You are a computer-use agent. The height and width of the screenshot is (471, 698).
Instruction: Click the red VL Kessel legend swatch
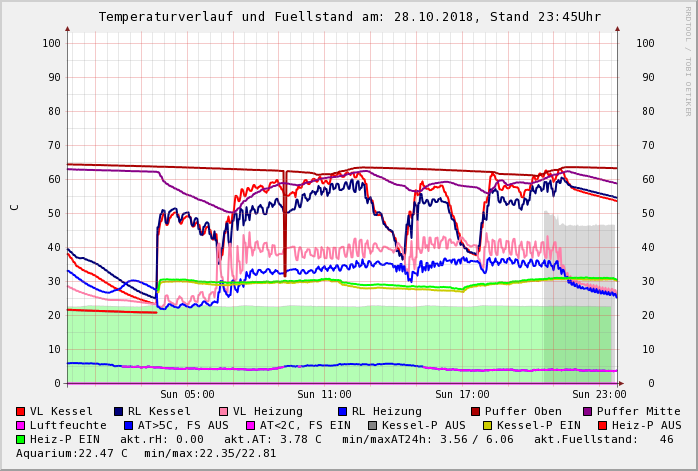coord(21,411)
